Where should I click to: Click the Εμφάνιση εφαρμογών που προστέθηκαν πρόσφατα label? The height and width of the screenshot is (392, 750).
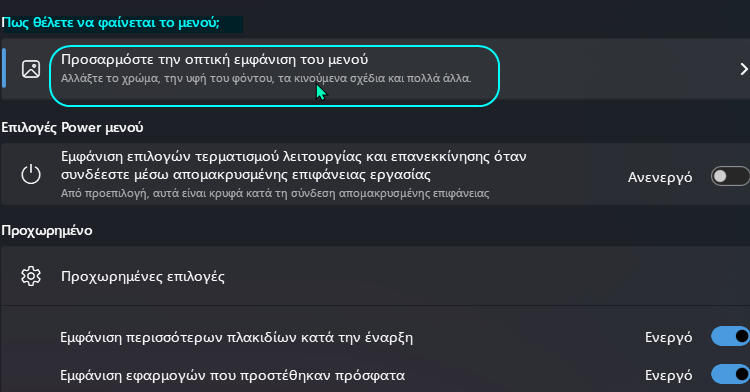click(232, 375)
